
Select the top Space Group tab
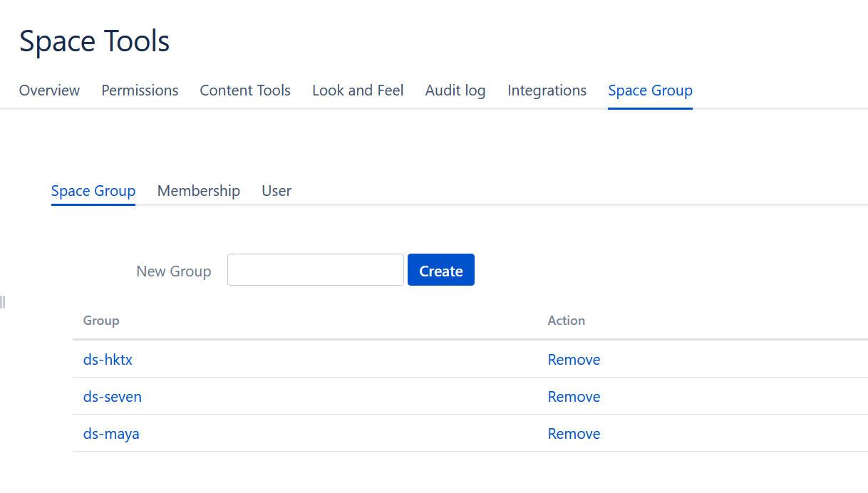tap(650, 90)
